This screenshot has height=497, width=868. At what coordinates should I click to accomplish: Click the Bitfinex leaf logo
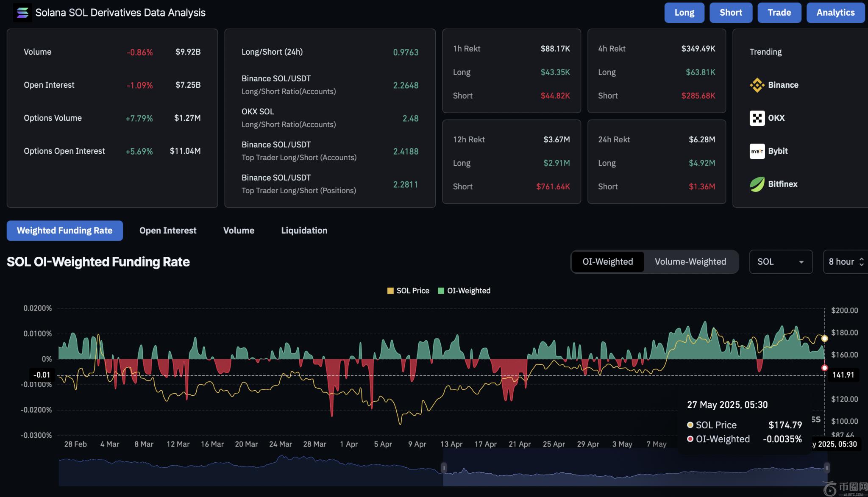[x=757, y=184]
